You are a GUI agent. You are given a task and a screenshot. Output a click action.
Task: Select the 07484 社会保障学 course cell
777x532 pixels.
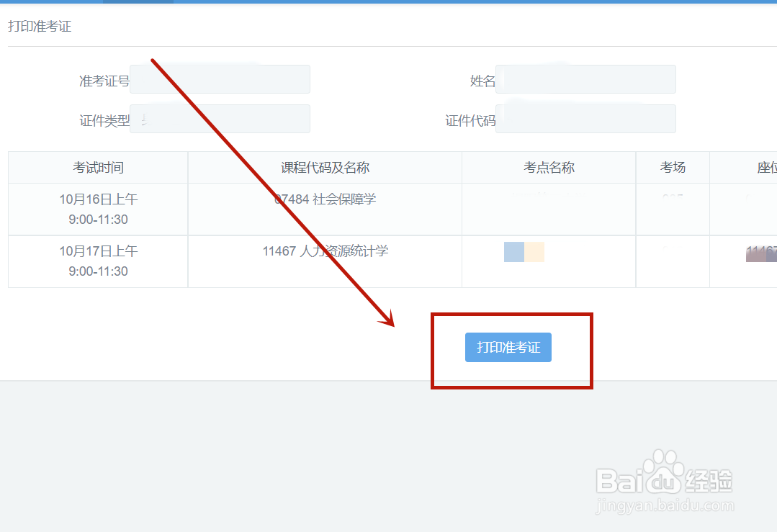coord(325,209)
